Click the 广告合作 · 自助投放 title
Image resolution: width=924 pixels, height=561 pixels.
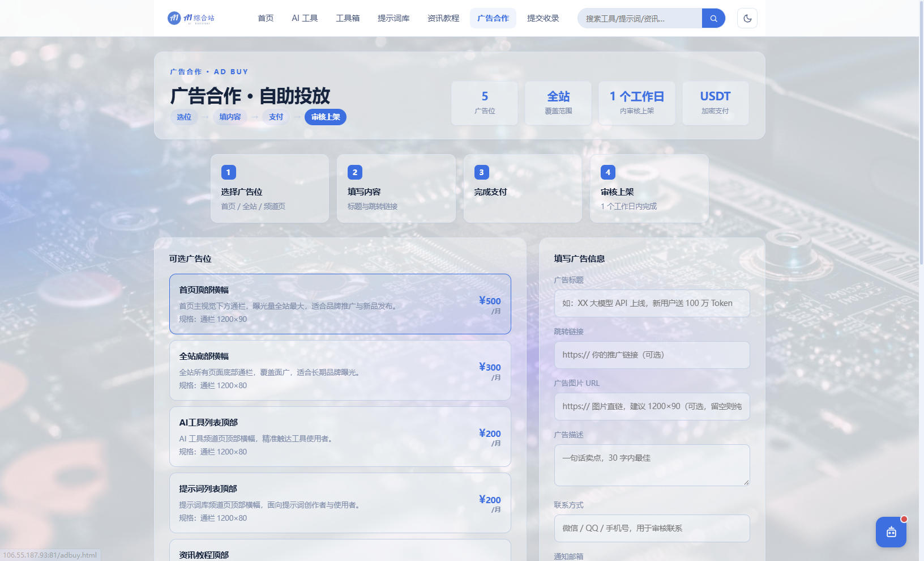(x=250, y=96)
